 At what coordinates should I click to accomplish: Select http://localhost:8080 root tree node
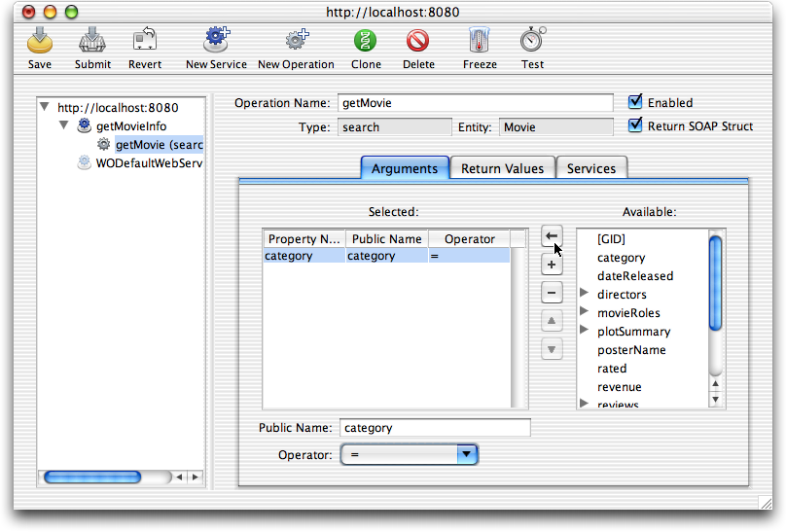118,108
